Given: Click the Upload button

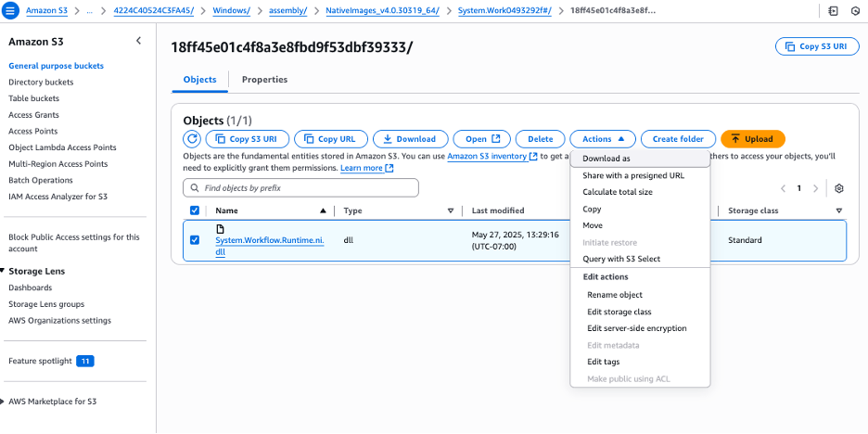Looking at the screenshot, I should tap(753, 139).
